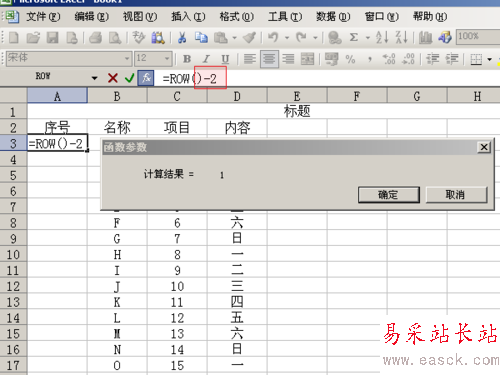Open the 帮助 menu
Viewport: 500px width, 375px height.
click(430, 17)
